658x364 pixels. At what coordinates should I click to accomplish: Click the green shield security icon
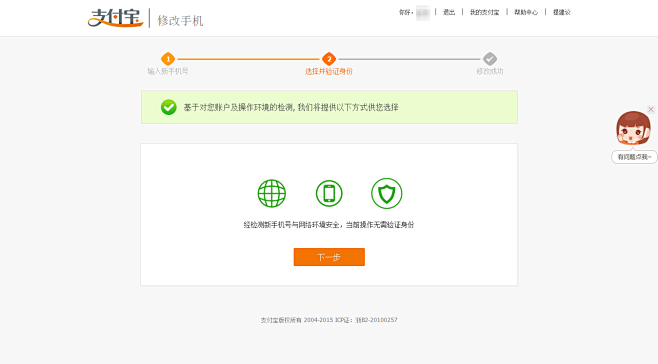coord(386,194)
